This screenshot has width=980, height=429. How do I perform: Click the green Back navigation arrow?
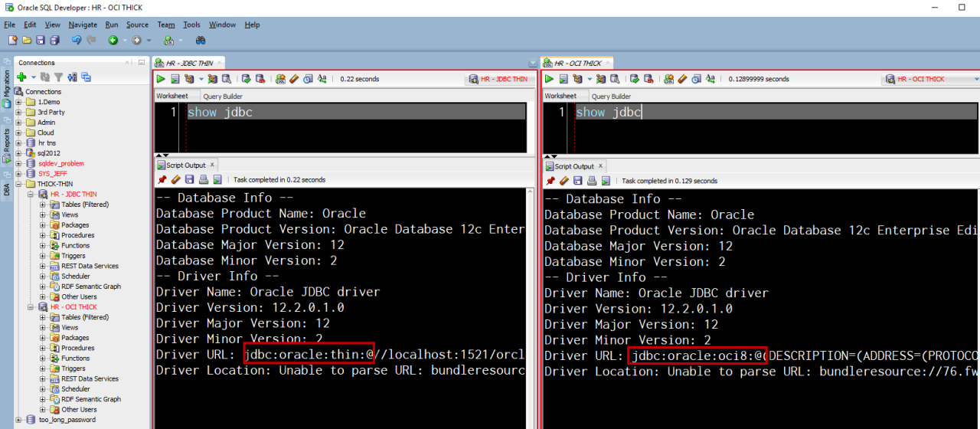pos(113,40)
